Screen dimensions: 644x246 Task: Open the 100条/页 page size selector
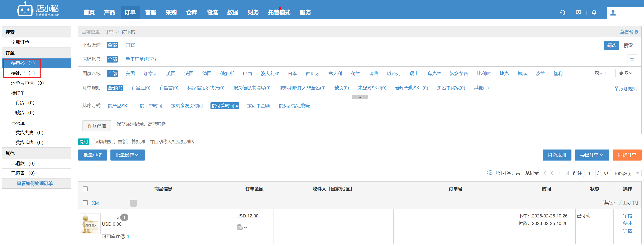coord(626,173)
